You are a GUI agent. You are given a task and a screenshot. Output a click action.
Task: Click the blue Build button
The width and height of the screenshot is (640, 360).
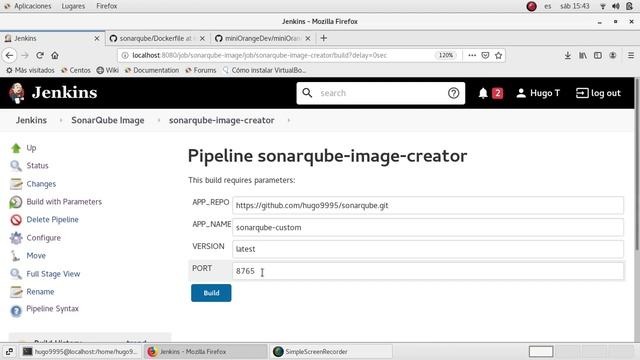211,293
